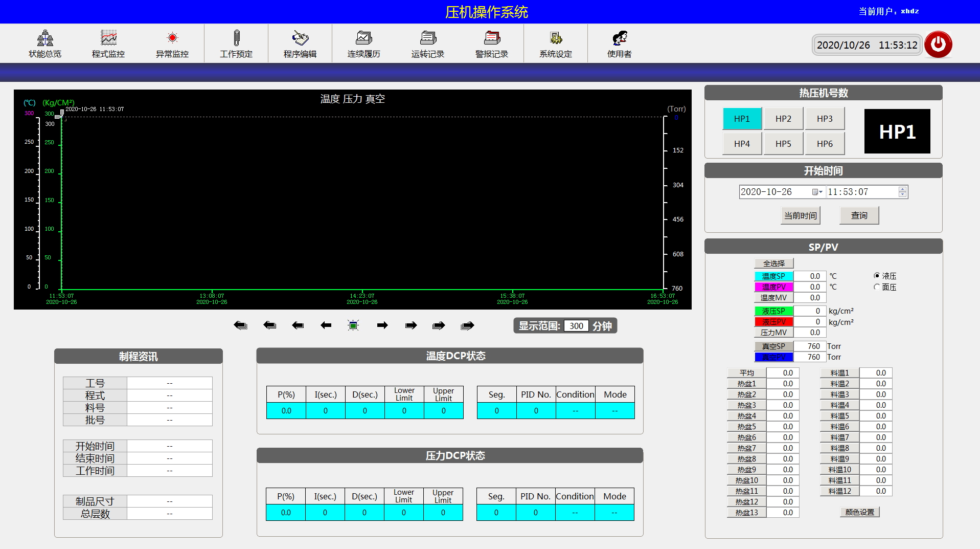The image size is (980, 549).
Task: Select the 面压 radio button
Action: pyautogui.click(x=877, y=287)
